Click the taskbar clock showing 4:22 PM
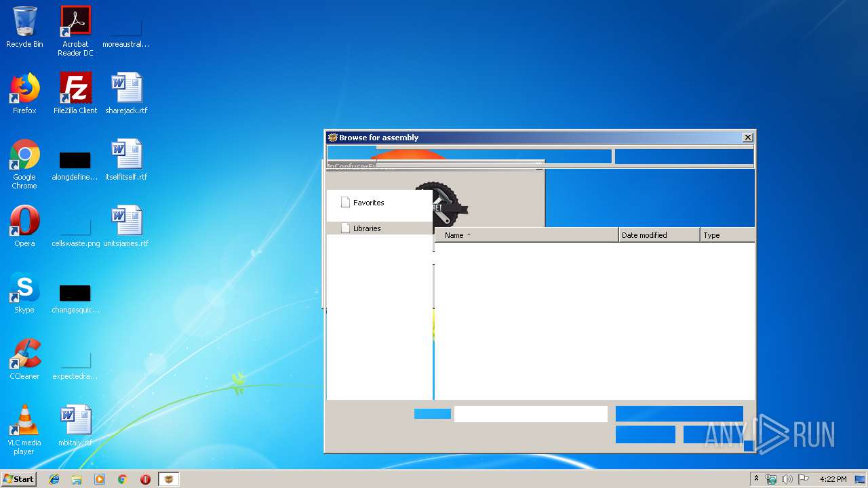The width and height of the screenshot is (868, 488). 833,479
